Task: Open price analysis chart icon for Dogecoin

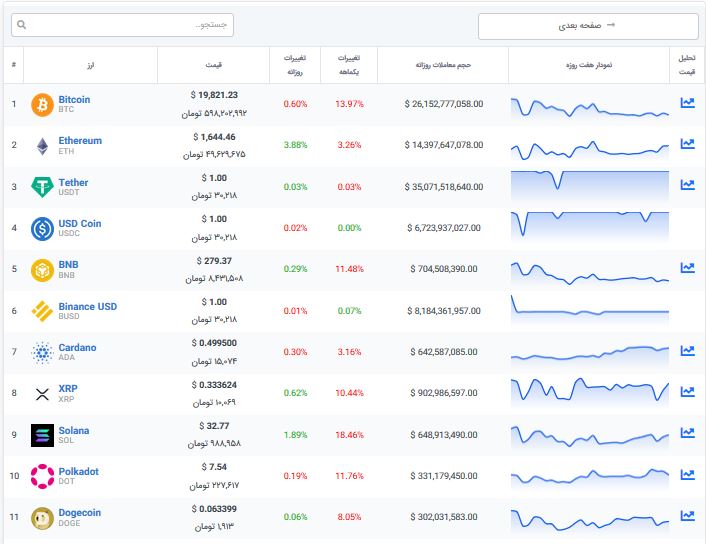Action: (x=687, y=515)
